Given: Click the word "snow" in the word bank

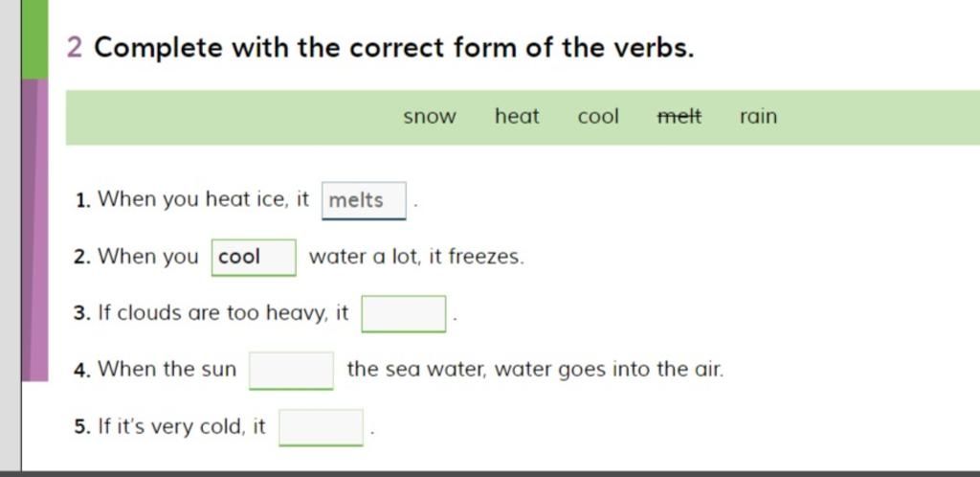Looking at the screenshot, I should [430, 117].
